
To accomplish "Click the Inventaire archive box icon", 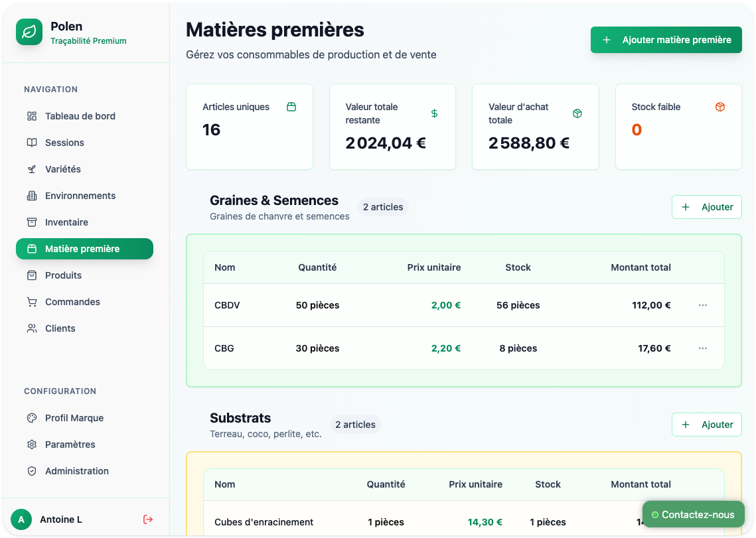I will point(32,222).
